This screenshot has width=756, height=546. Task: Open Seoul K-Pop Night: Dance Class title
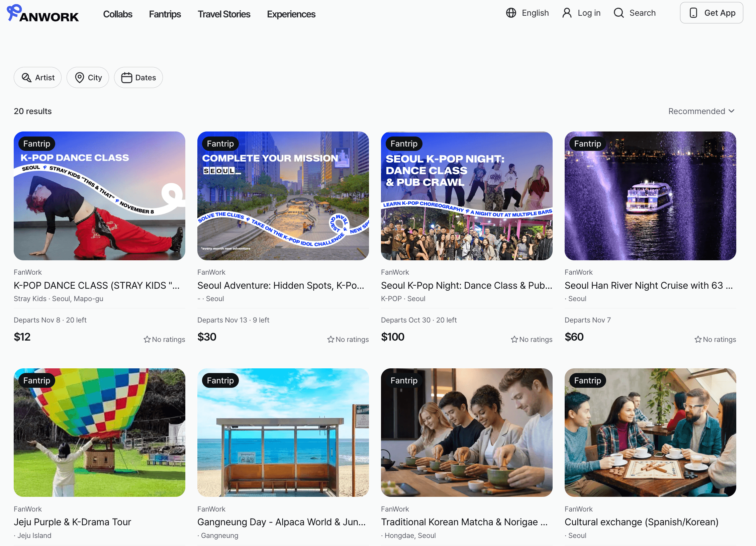(x=467, y=285)
